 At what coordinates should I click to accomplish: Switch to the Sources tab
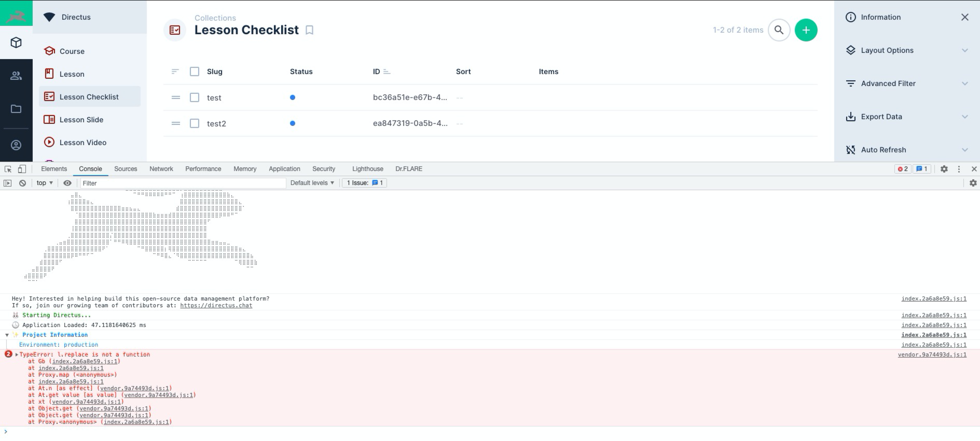point(126,169)
